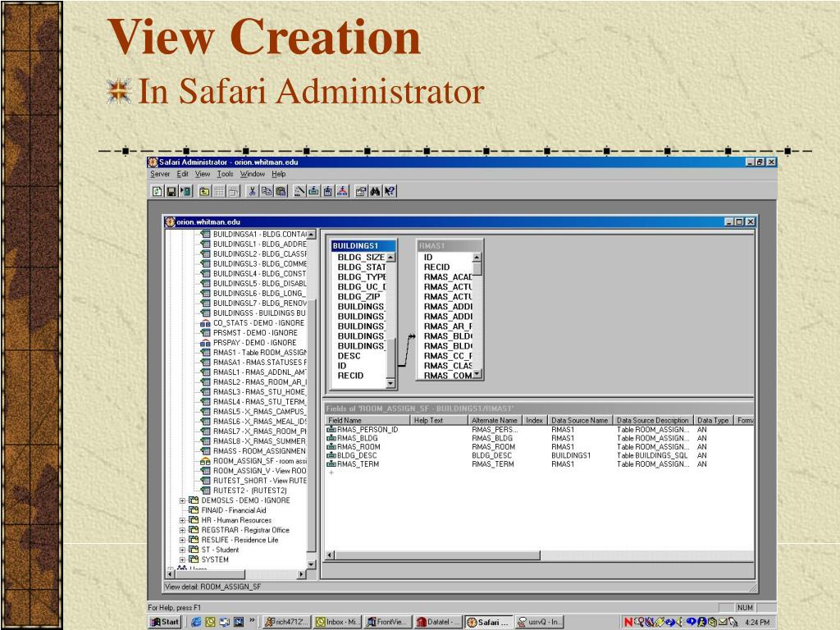Select CO_STATS - DEMO - IGNORE item
The height and width of the screenshot is (630, 840).
[258, 323]
